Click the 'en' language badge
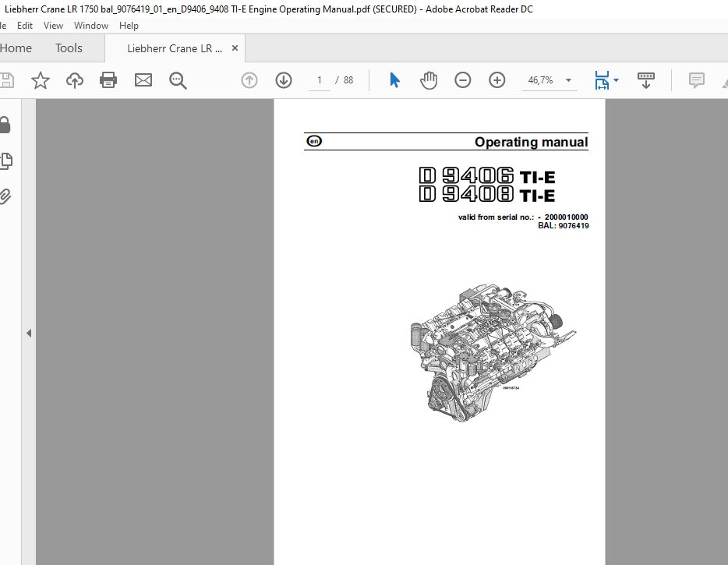The image size is (728, 565). point(314,141)
